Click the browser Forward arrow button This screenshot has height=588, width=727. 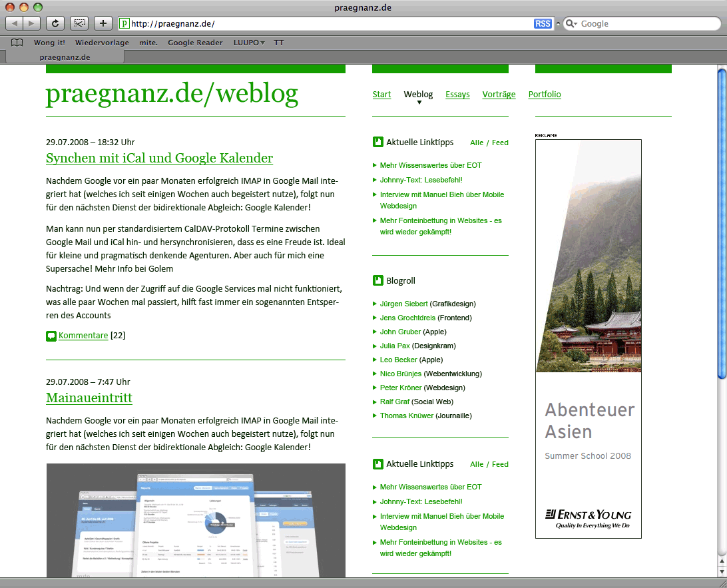(32, 23)
